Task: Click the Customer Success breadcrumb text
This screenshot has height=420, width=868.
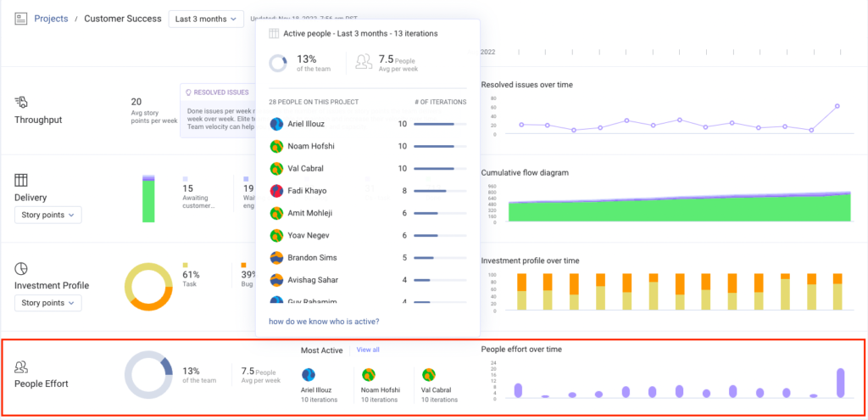Action: (x=123, y=19)
